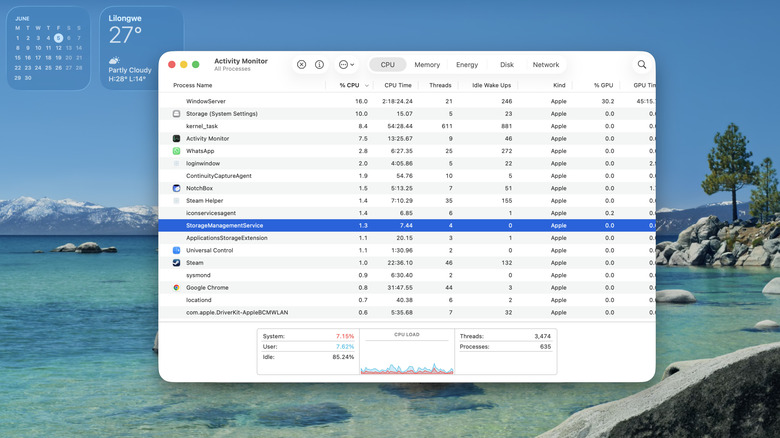
Task: Click the 2:18:24.24 CPU time cell
Action: tap(397, 101)
